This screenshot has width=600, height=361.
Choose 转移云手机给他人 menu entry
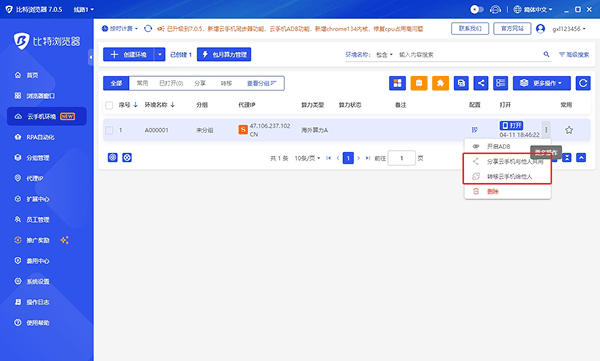coord(507,176)
